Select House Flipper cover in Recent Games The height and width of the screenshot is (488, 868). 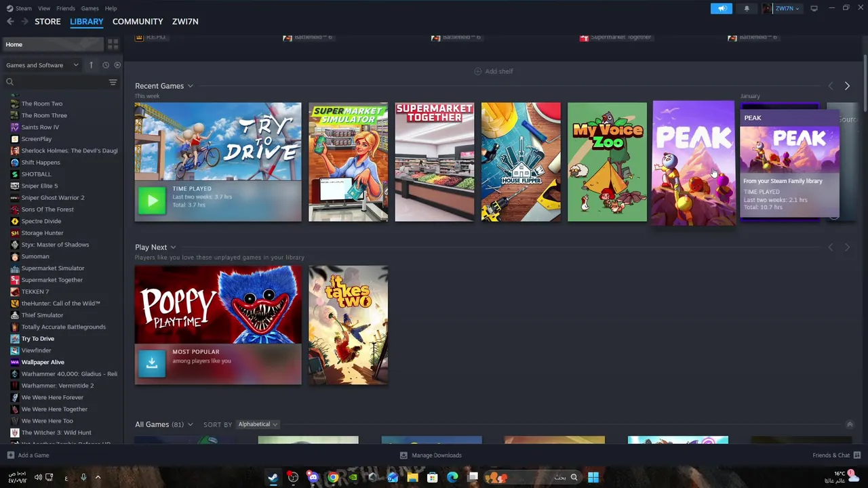click(521, 162)
